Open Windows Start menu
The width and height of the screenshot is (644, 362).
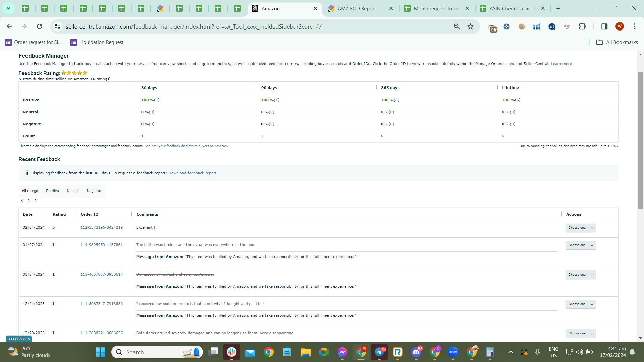100,352
